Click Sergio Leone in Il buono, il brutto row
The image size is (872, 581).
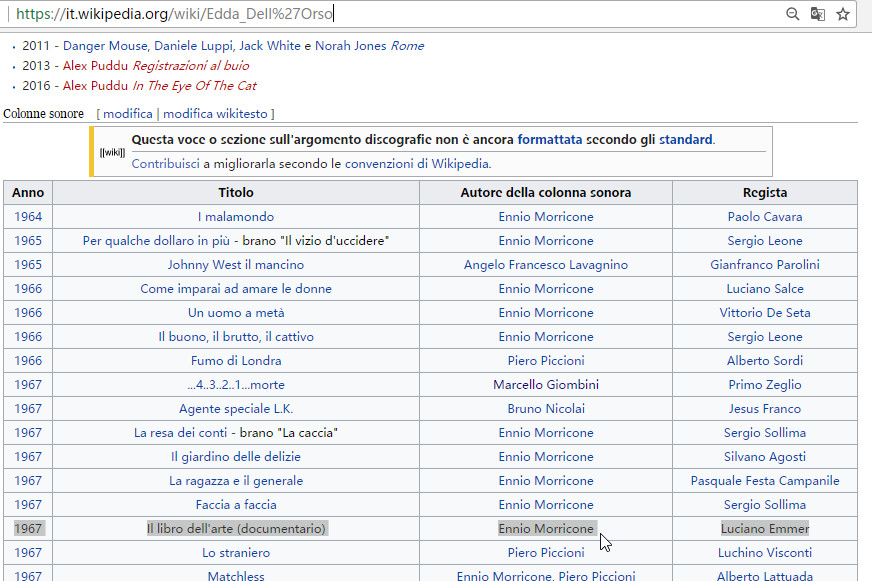765,336
